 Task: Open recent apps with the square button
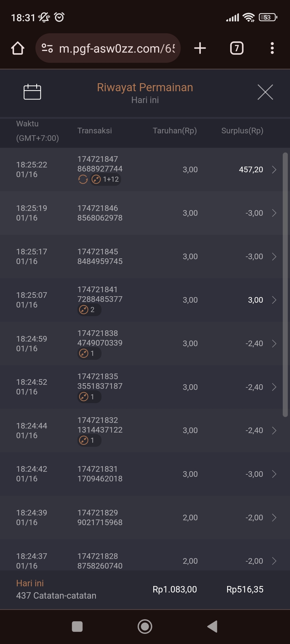[x=77, y=627]
